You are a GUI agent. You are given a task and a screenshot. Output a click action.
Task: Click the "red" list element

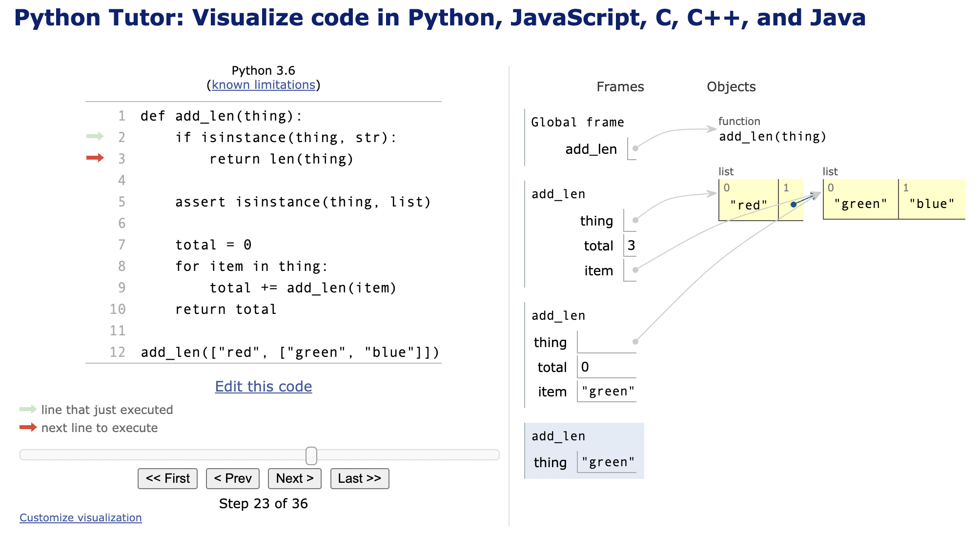749,205
